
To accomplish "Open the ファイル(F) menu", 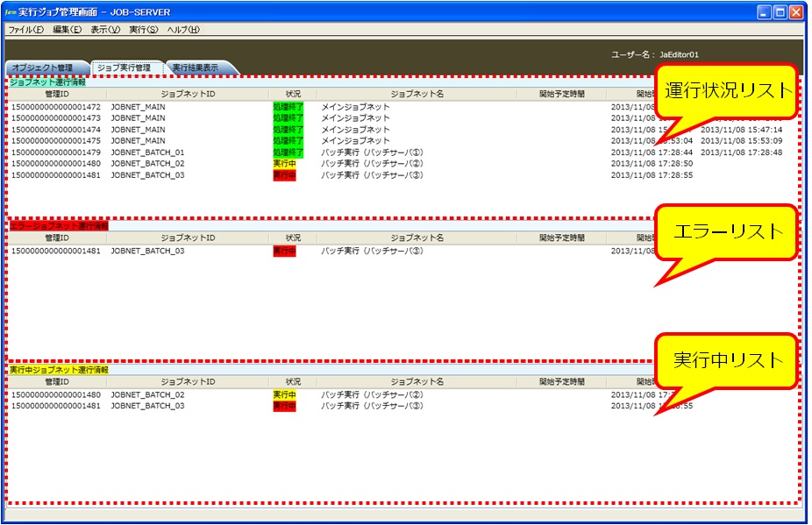I will click(x=25, y=30).
